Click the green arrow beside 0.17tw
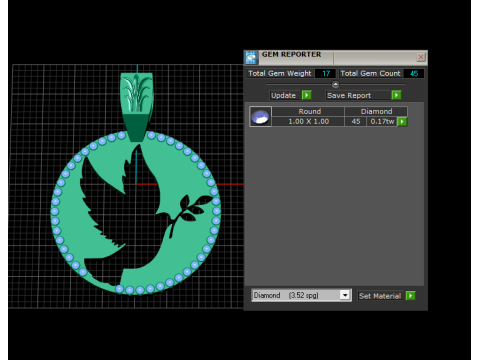480x360 pixels. click(402, 122)
